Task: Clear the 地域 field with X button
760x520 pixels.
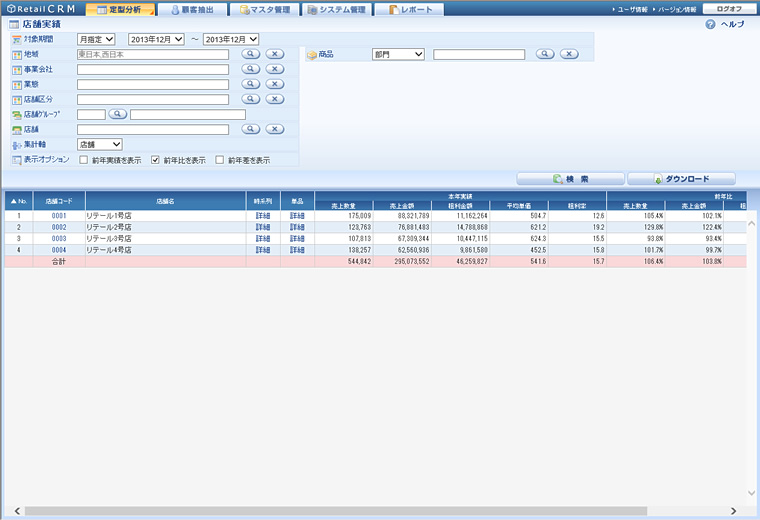Action: (275, 54)
